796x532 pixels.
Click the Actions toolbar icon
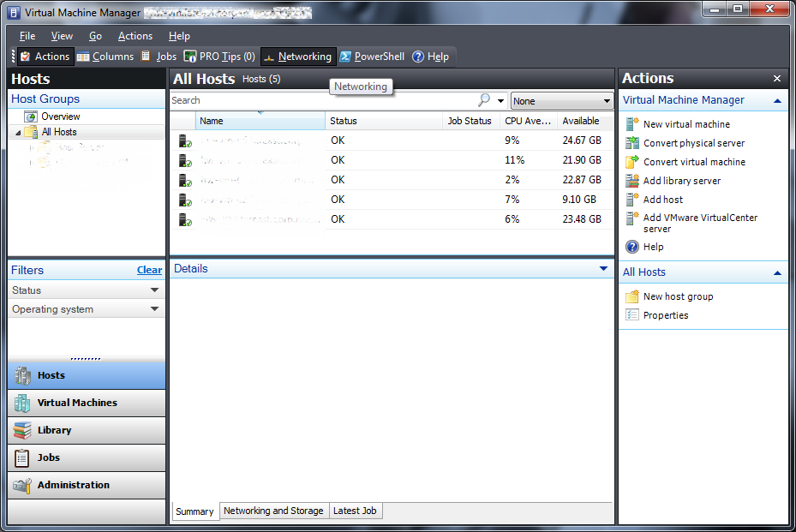tap(25, 57)
